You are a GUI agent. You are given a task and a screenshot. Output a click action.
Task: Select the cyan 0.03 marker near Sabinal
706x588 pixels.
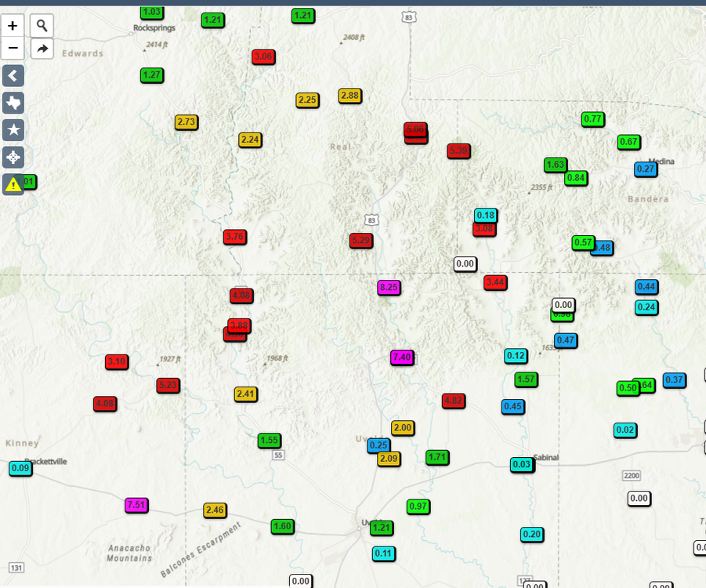tap(521, 464)
